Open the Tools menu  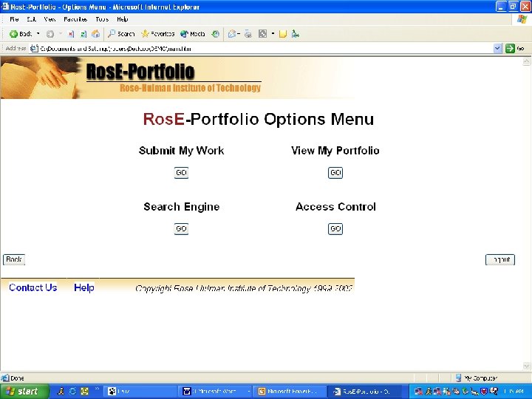point(102,19)
